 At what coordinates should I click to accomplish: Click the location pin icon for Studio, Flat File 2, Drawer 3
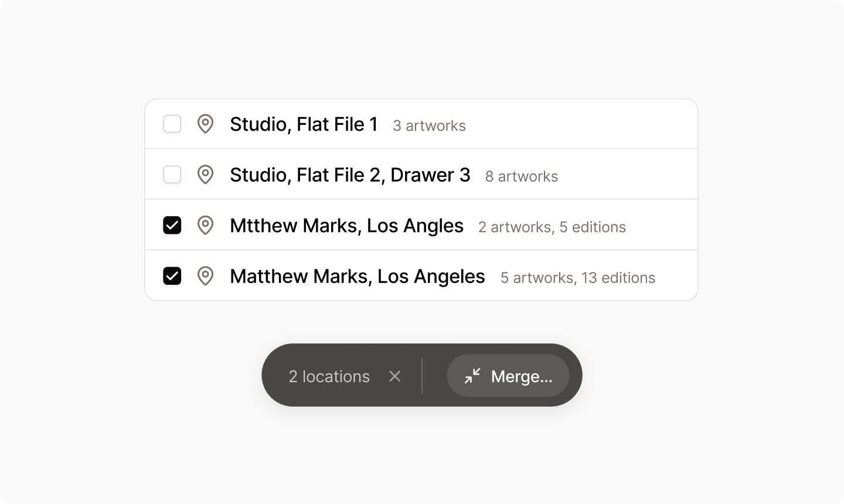tap(206, 175)
